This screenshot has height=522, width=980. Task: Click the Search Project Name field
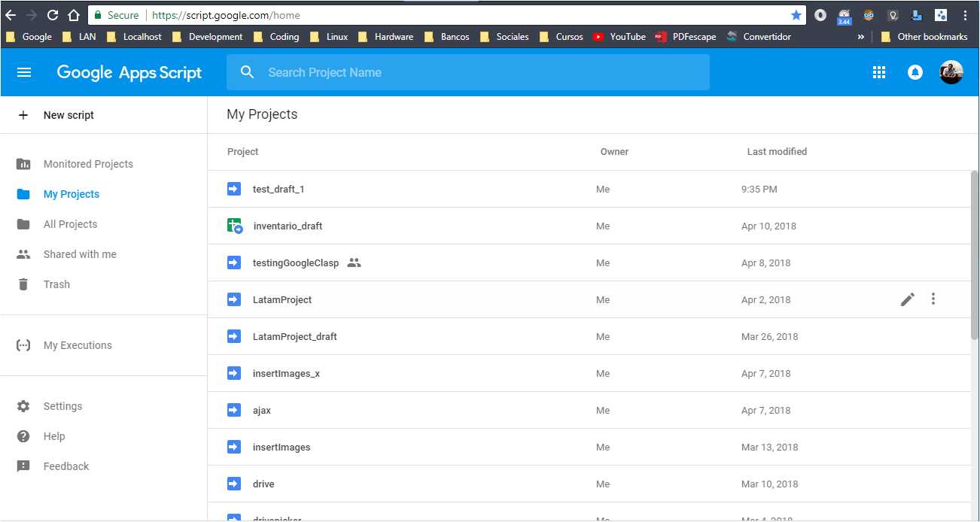click(x=468, y=72)
